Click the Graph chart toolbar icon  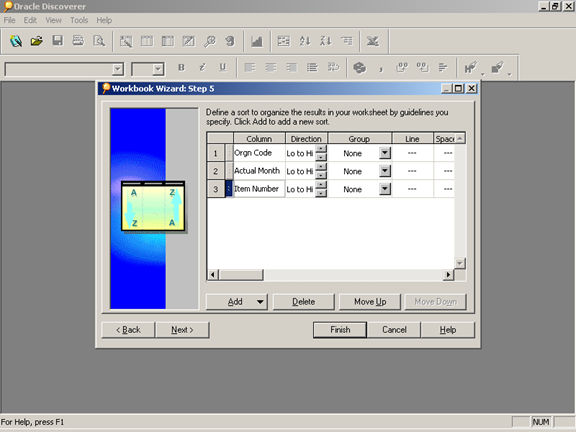tap(257, 41)
